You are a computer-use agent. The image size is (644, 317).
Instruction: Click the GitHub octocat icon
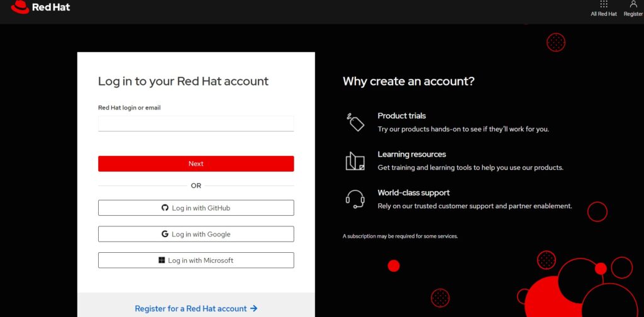pyautogui.click(x=165, y=208)
